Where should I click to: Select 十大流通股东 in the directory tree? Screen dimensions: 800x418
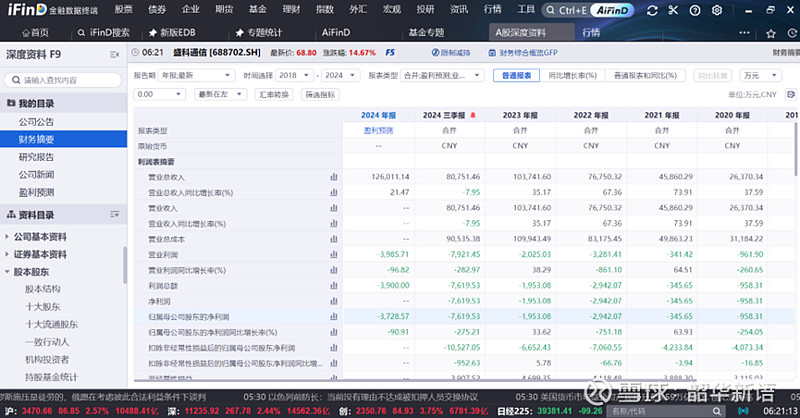[52, 325]
